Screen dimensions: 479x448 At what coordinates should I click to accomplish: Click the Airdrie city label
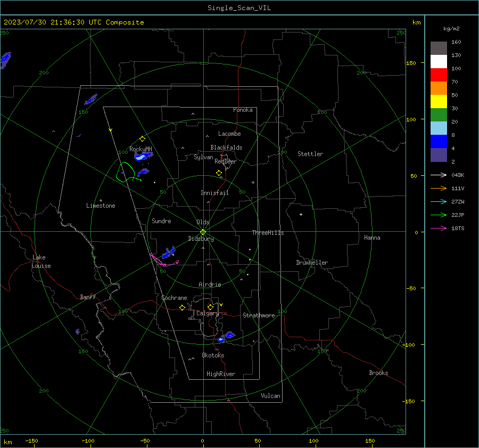(x=210, y=284)
